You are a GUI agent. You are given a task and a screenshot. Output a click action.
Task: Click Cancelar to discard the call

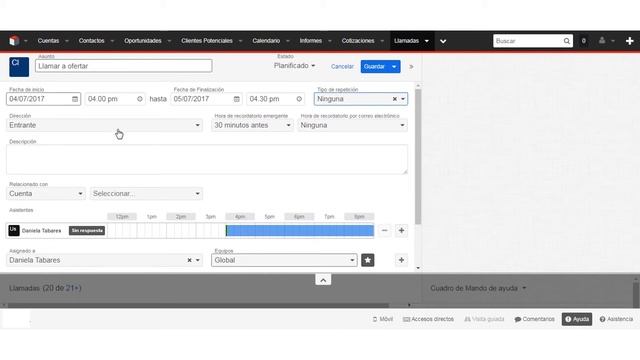pos(342,67)
